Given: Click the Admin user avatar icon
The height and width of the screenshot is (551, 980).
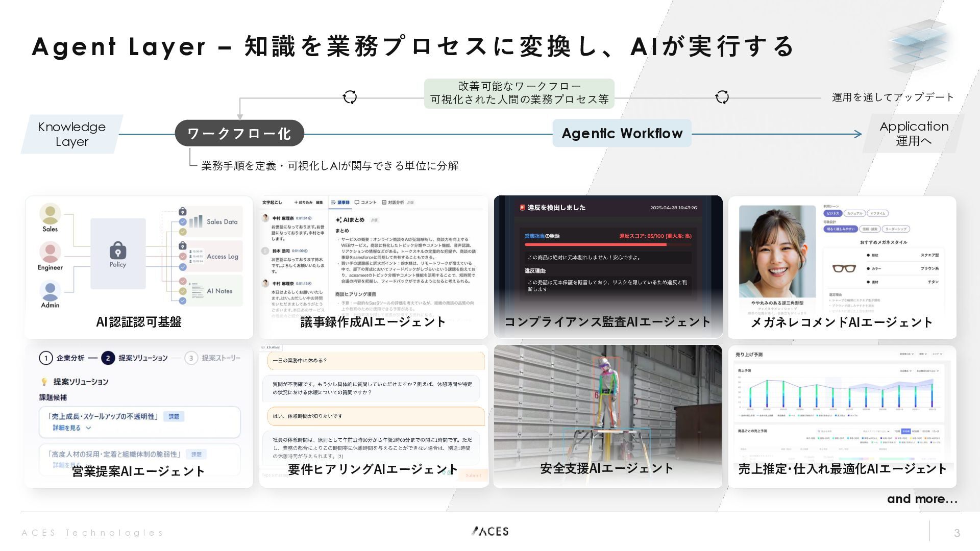Looking at the screenshot, I should pos(50,290).
